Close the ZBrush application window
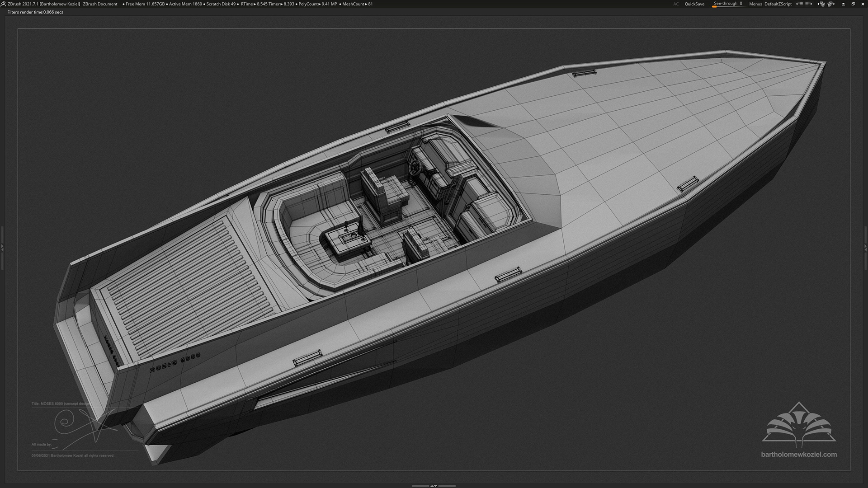Screen dimensions: 868x488 pos(863,4)
